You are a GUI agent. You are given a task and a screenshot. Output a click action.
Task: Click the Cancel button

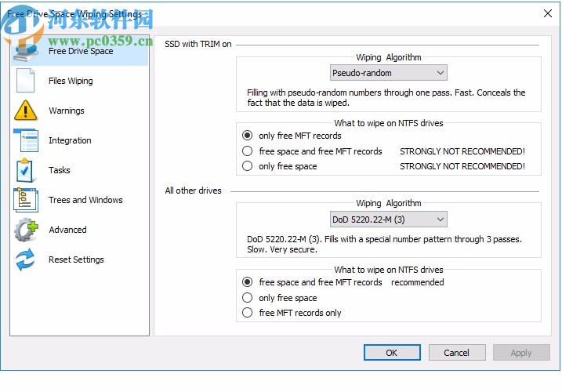[x=457, y=353]
